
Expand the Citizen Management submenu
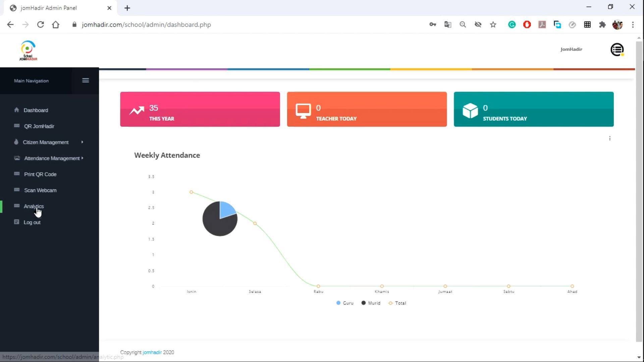(49, 142)
